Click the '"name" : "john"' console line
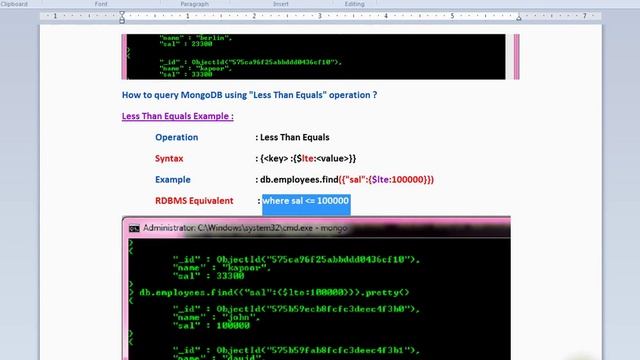 point(217,317)
